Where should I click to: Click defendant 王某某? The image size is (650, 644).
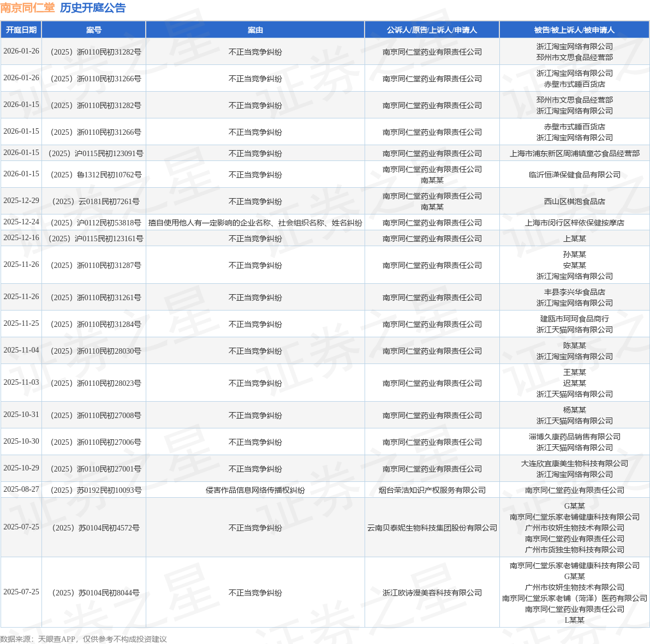(x=575, y=372)
